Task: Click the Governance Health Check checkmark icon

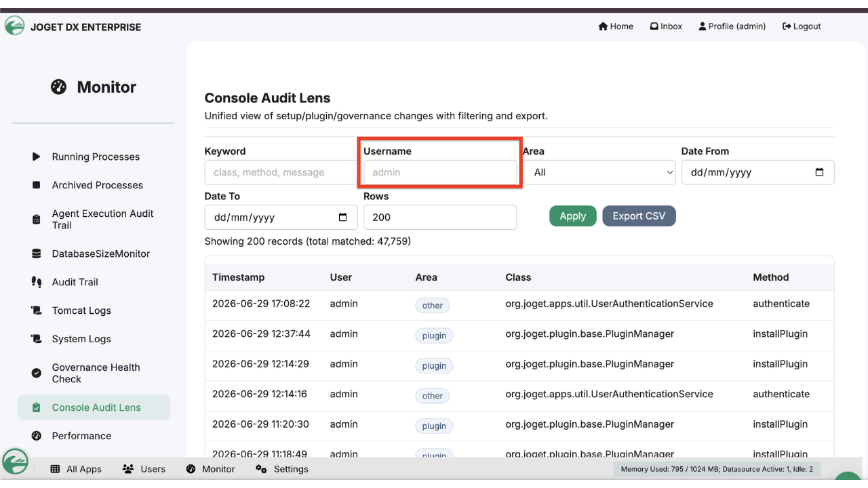Action: pos(37,373)
